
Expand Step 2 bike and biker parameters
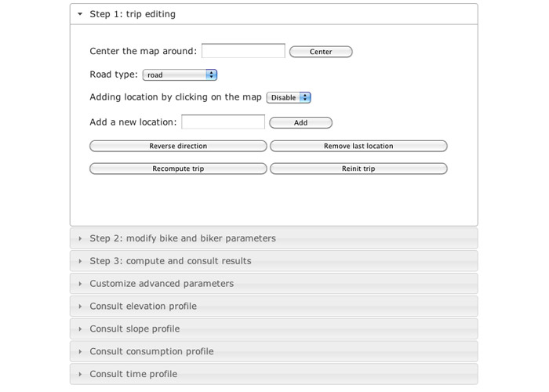(274, 238)
